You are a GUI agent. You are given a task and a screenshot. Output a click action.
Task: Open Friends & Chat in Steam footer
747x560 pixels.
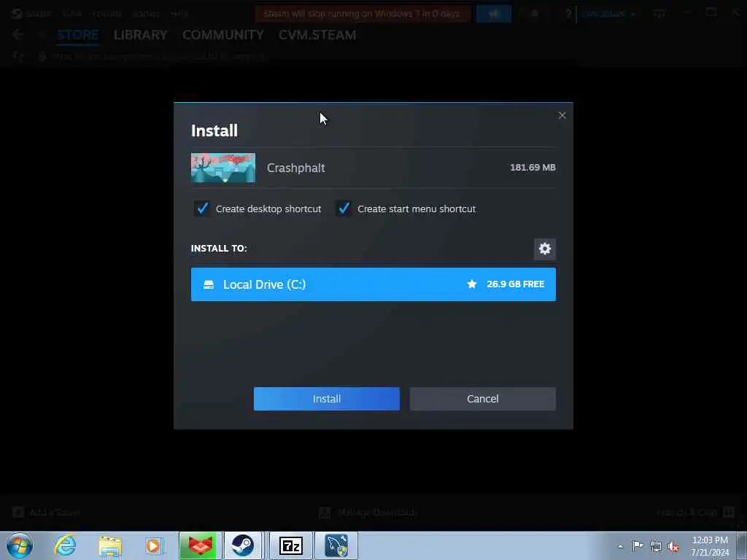(696, 513)
